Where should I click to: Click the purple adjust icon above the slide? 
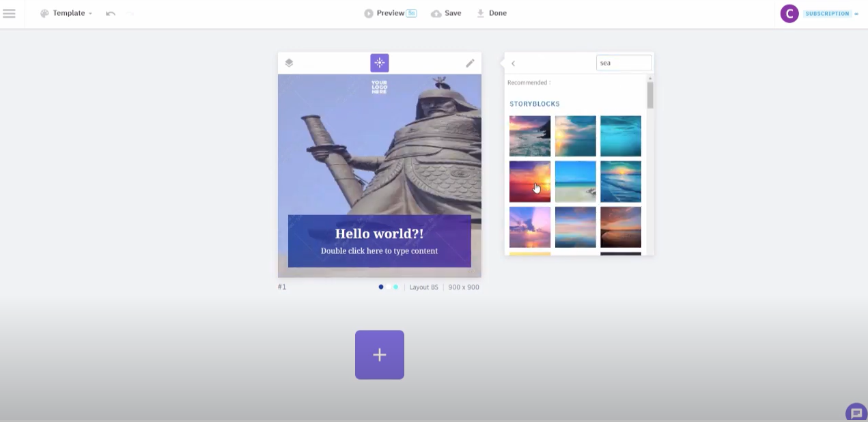(379, 62)
